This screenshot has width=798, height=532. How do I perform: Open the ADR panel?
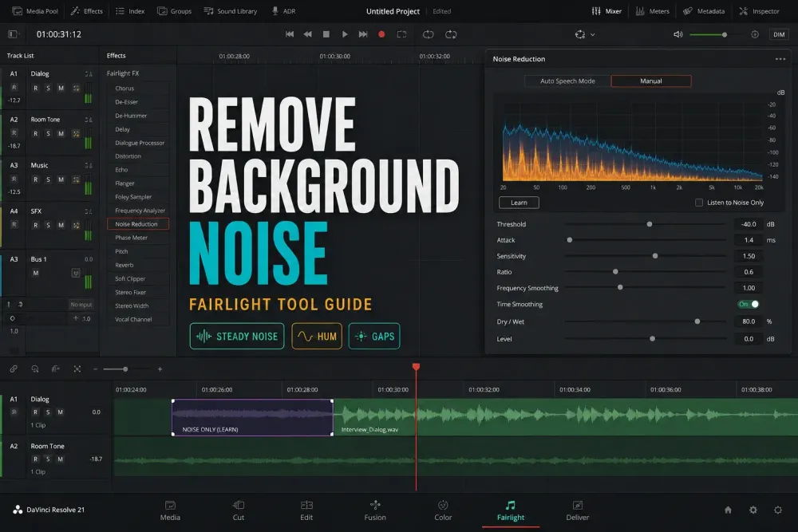[x=283, y=10]
